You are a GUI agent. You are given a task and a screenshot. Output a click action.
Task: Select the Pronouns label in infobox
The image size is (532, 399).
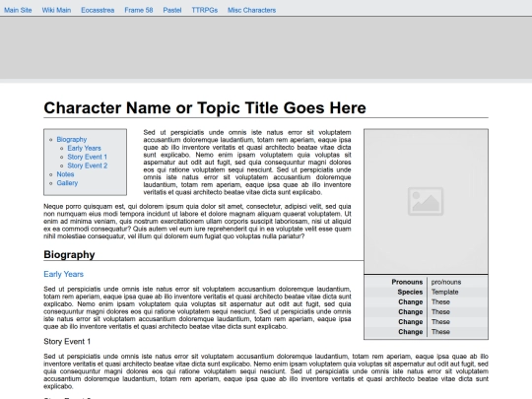point(407,282)
